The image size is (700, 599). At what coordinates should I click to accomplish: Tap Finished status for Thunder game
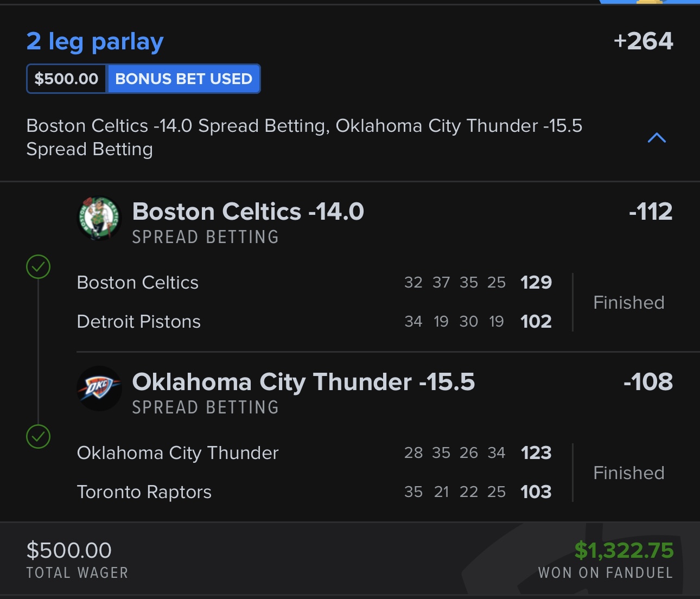tap(629, 473)
